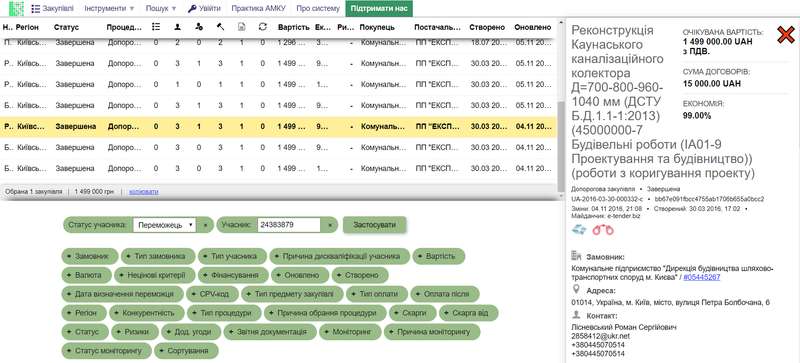Add the Статус моніторингу filter
Image resolution: width=800 pixels, height=363 pixels.
click(106, 351)
